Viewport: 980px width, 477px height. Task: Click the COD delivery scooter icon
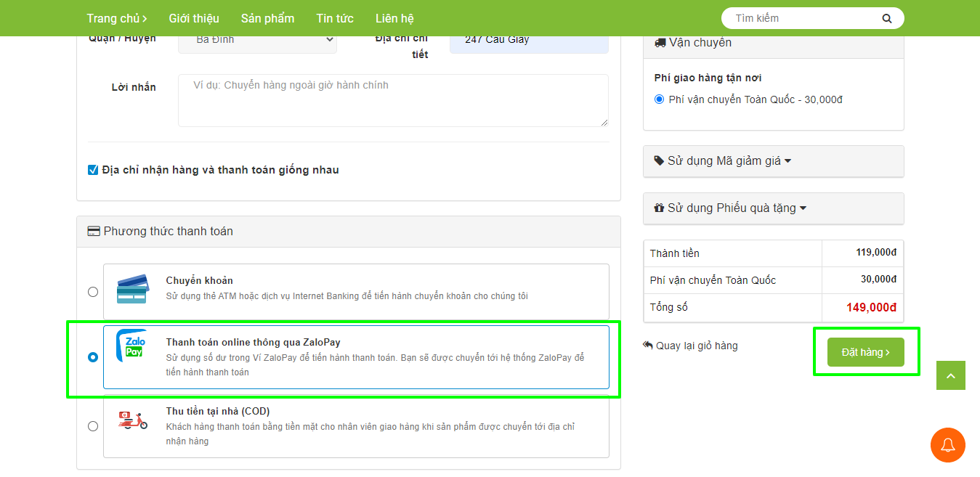pyautogui.click(x=133, y=420)
